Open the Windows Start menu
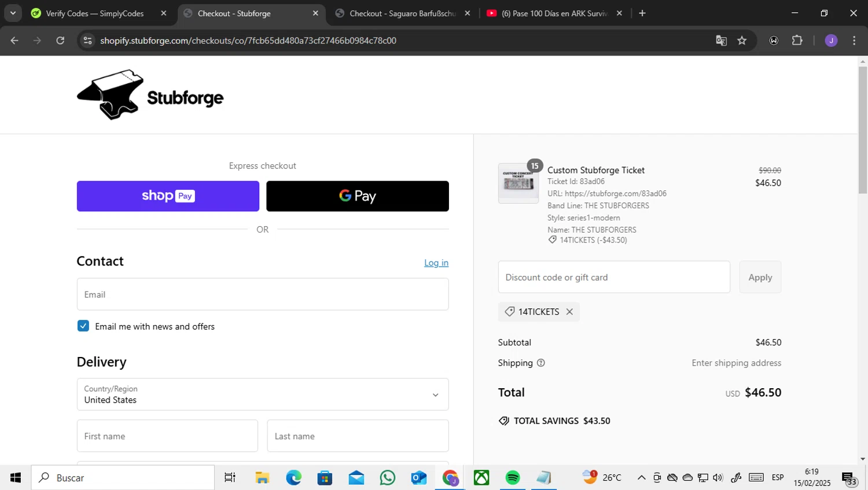The width and height of the screenshot is (868, 490). 16,478
